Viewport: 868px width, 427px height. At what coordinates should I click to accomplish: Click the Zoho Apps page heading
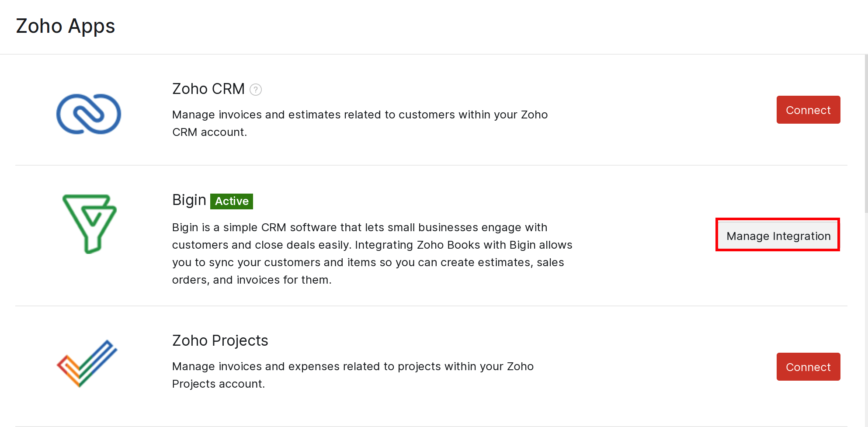(66, 26)
